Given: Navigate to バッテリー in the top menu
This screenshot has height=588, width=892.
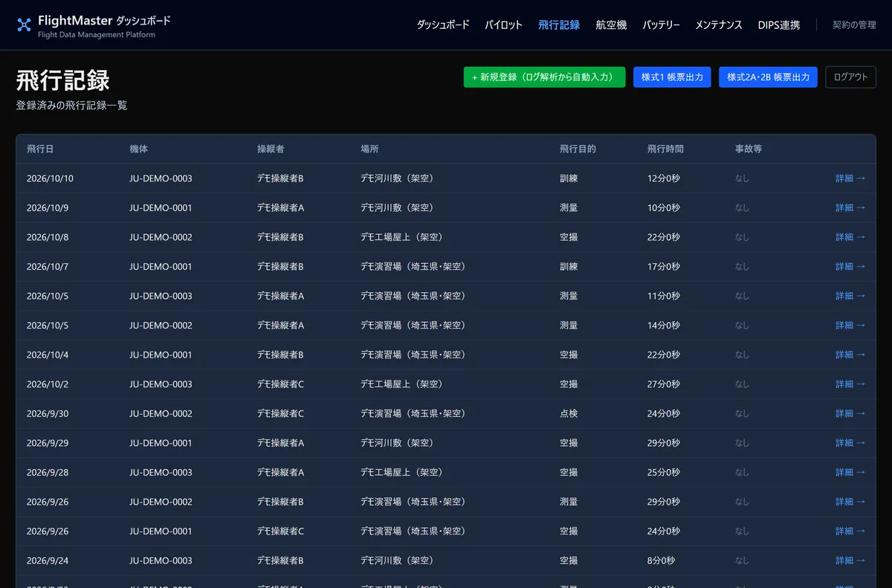Looking at the screenshot, I should pyautogui.click(x=661, y=25).
